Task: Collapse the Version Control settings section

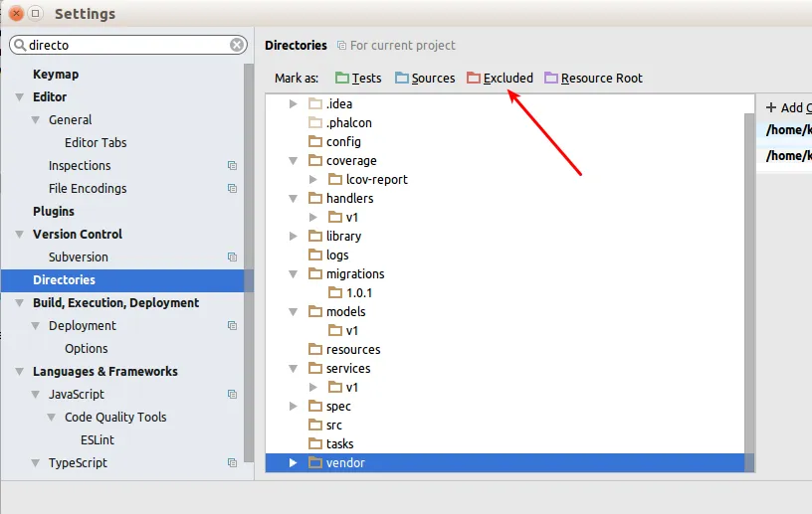Action: point(20,235)
